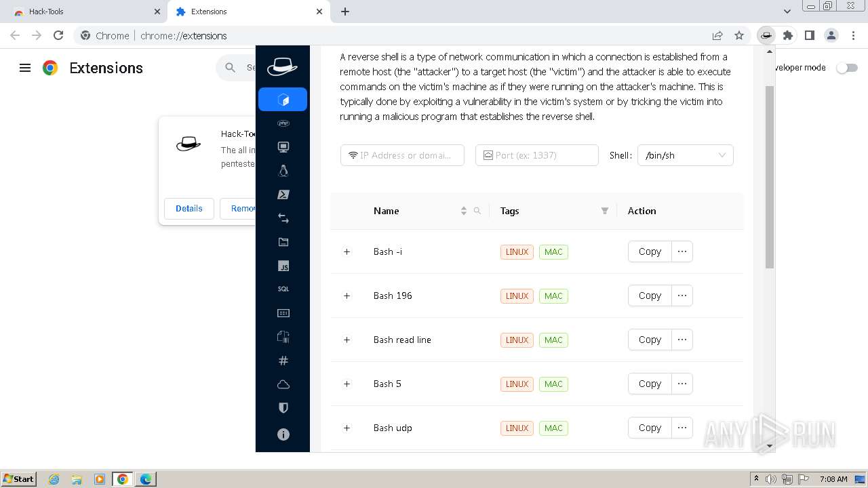Image resolution: width=868 pixels, height=488 pixels.
Task: Open Extensions main hamburger menu
Action: (25, 68)
